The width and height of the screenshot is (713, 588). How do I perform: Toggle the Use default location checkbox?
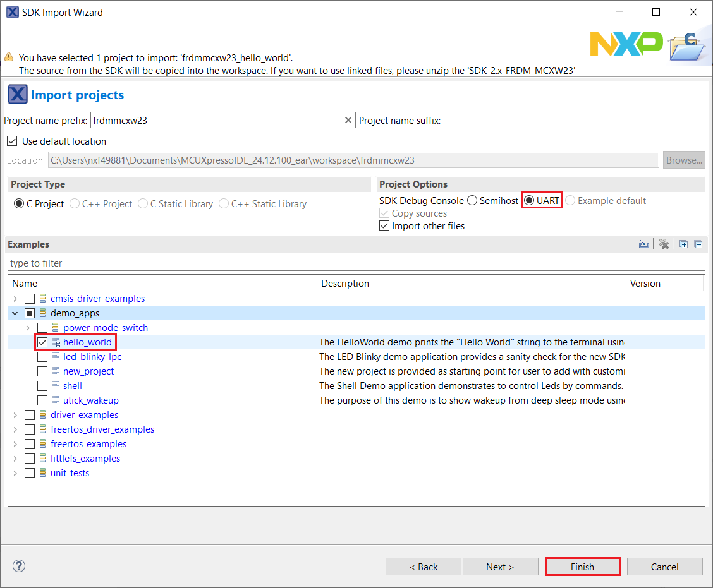pyautogui.click(x=12, y=141)
